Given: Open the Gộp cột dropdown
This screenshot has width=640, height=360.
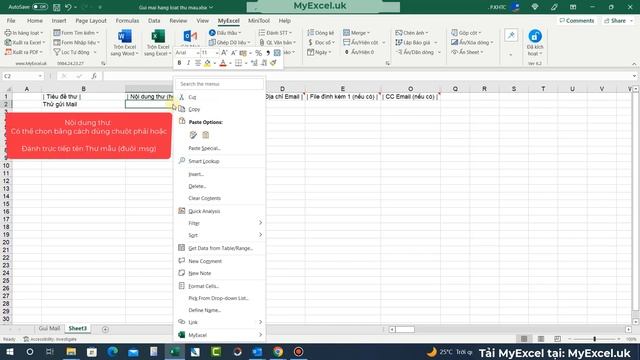Looking at the screenshot, I should 466,33.
